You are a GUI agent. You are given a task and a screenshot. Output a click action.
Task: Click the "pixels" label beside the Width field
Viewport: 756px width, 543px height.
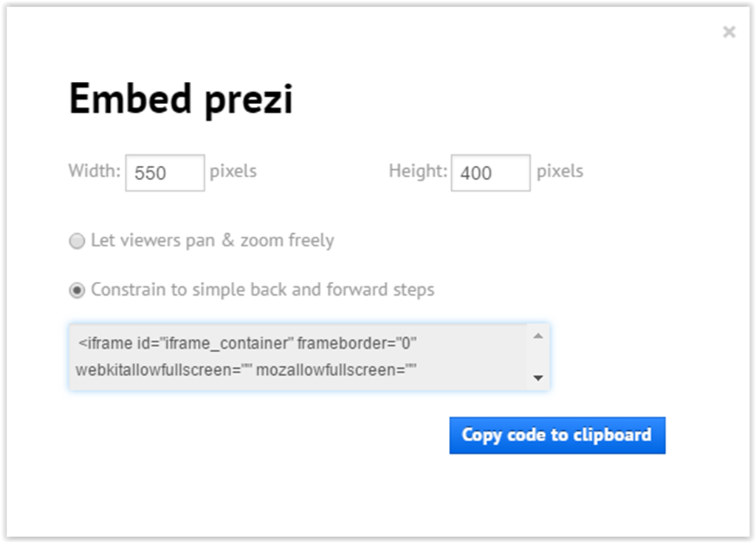pos(233,171)
